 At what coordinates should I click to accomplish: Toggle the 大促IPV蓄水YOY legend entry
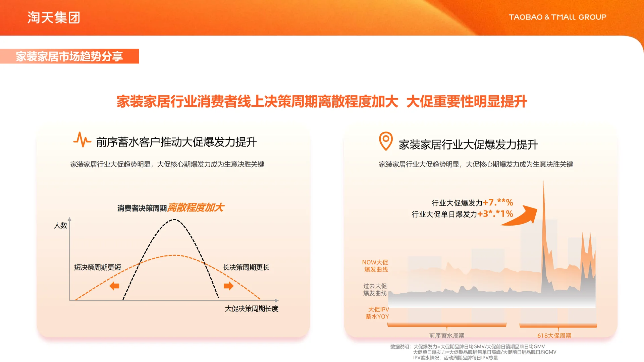[x=378, y=313]
